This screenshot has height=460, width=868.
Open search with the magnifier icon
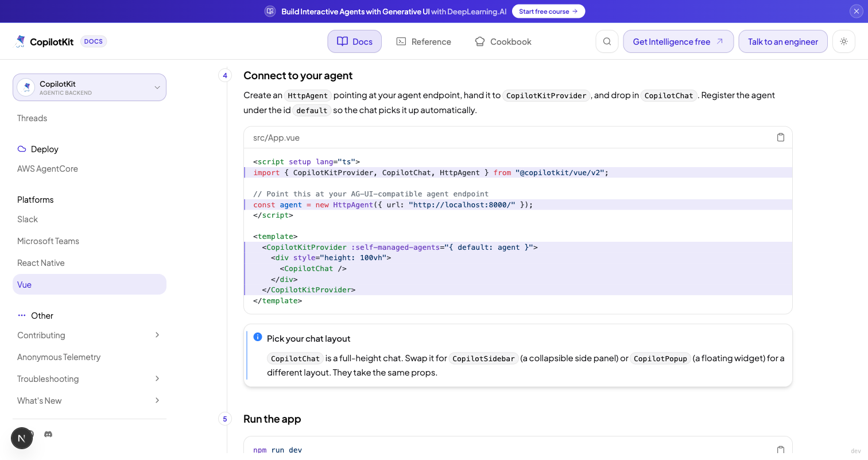(x=607, y=41)
